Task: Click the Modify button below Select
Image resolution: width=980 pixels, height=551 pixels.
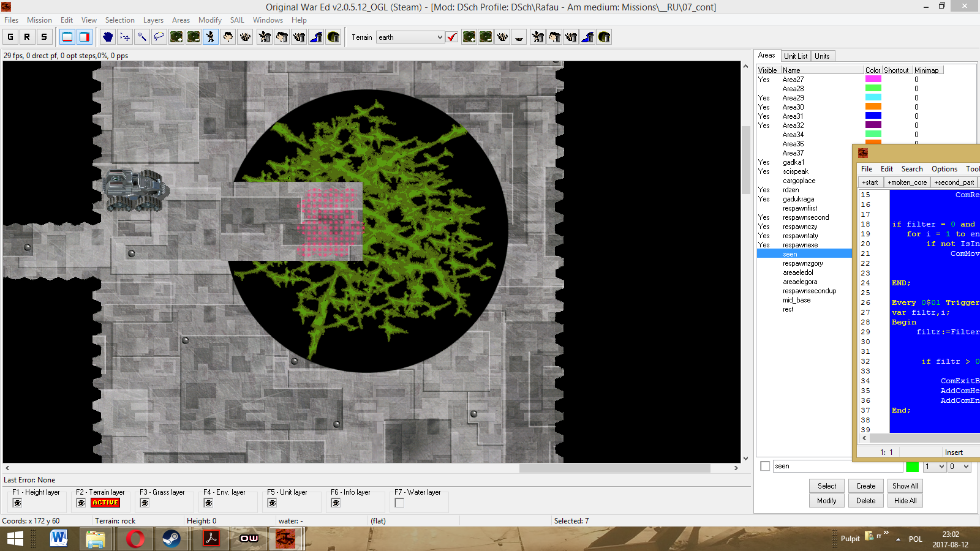Action: point(827,501)
